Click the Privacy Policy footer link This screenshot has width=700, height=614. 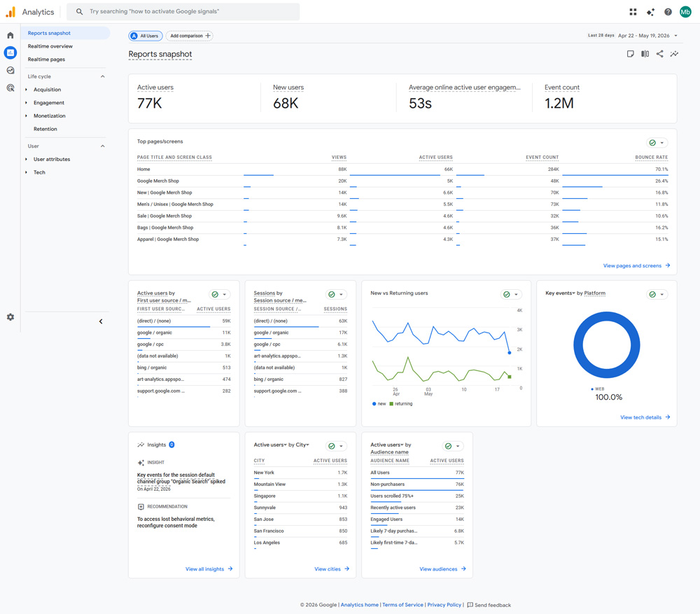point(444,605)
